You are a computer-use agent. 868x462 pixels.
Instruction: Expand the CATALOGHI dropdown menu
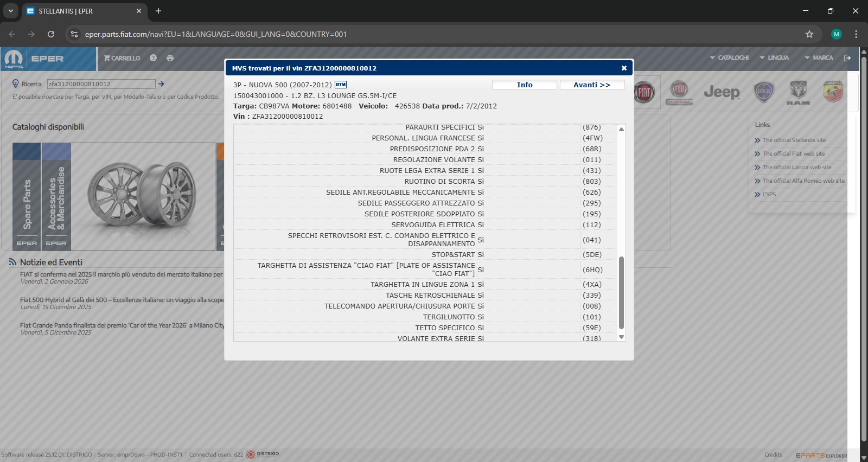tap(729, 58)
